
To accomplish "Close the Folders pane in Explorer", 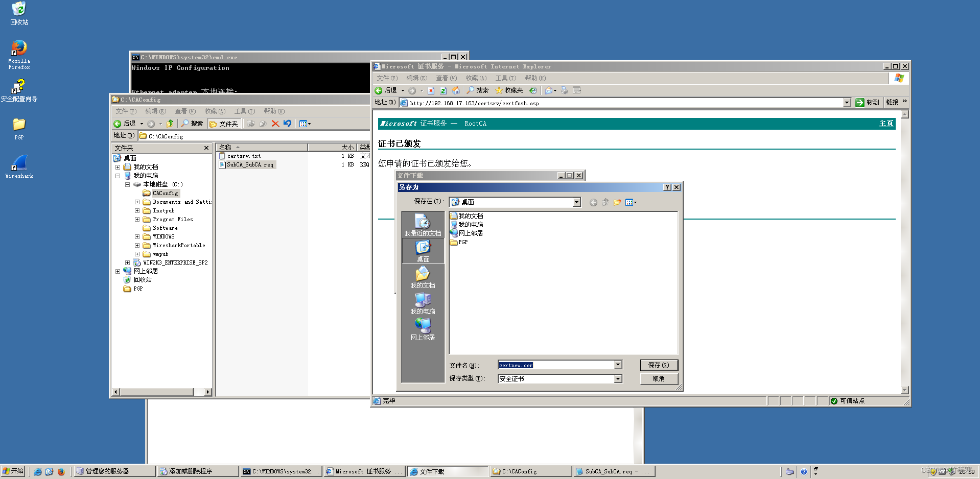I will tap(206, 148).
